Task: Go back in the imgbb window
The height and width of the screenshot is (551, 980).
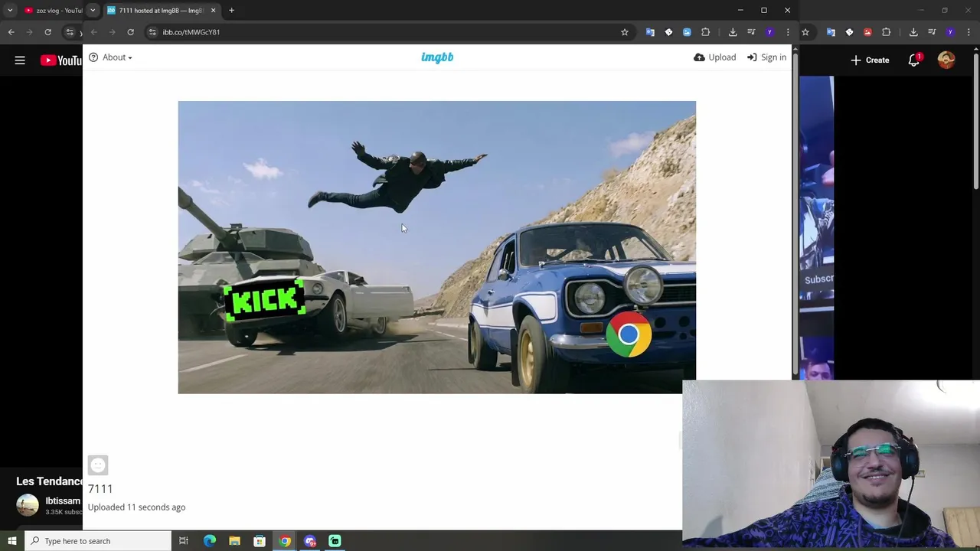Action: tap(93, 32)
